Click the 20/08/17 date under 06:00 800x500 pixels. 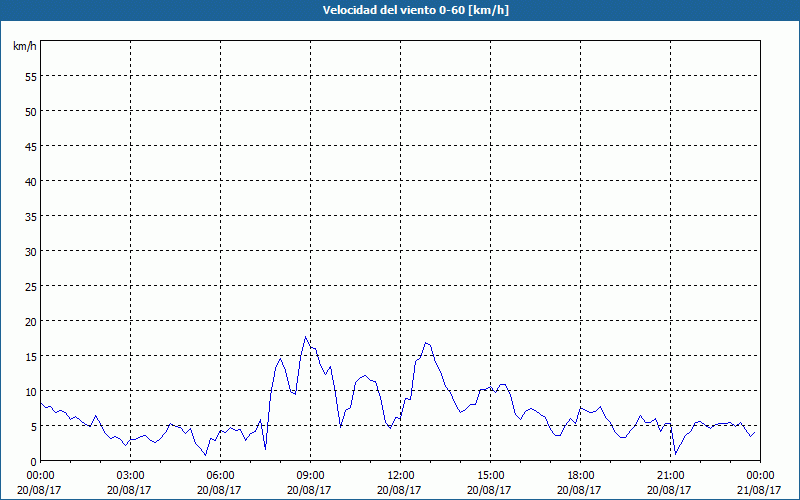click(x=219, y=490)
